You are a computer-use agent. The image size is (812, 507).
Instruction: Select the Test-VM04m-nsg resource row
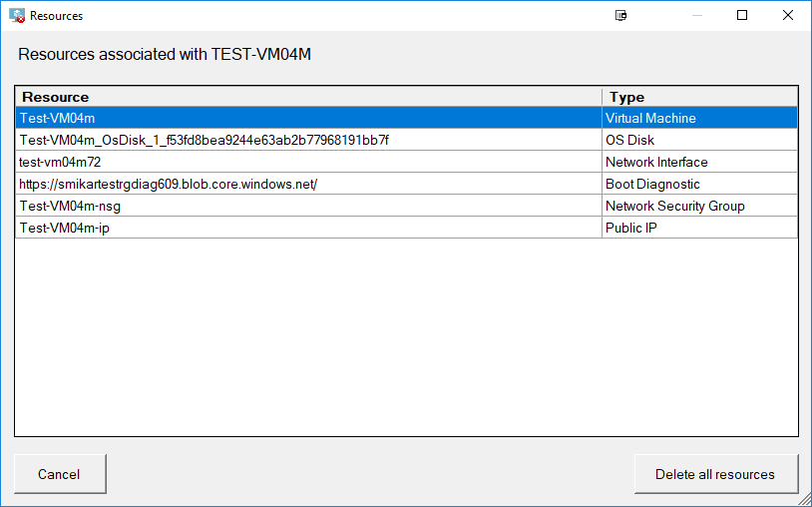[x=407, y=206]
